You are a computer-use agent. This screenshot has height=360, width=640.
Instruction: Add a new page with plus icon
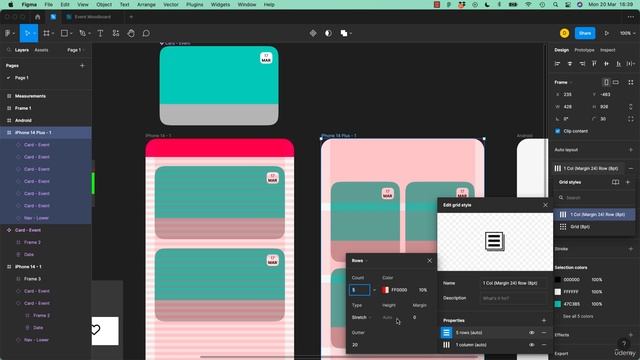click(82, 66)
